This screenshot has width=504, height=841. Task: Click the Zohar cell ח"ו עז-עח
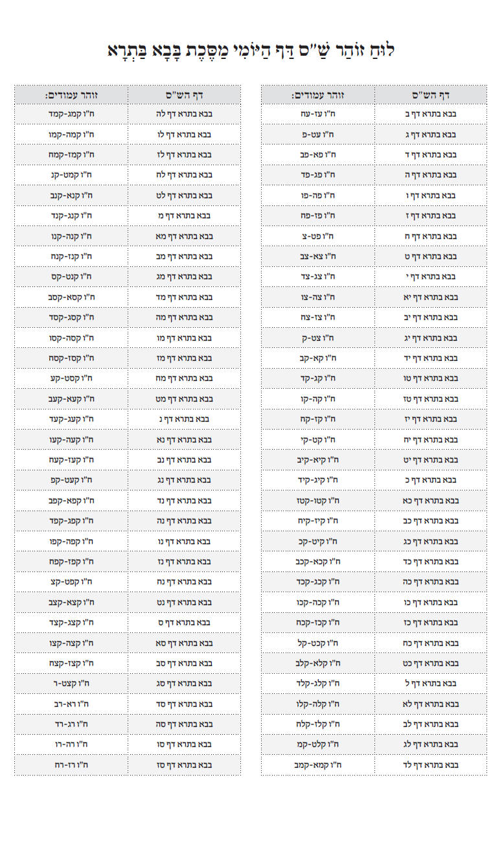[x=318, y=114]
